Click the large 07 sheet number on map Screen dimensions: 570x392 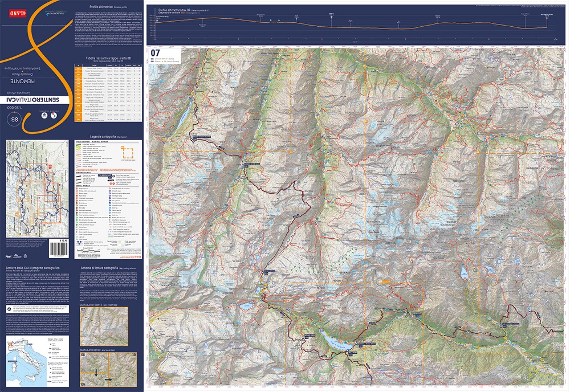(x=155, y=54)
